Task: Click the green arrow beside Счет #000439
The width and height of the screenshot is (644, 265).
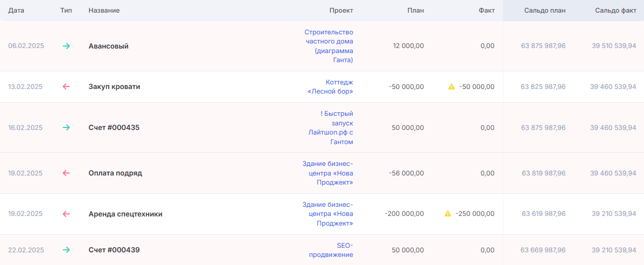Action: 66,250
